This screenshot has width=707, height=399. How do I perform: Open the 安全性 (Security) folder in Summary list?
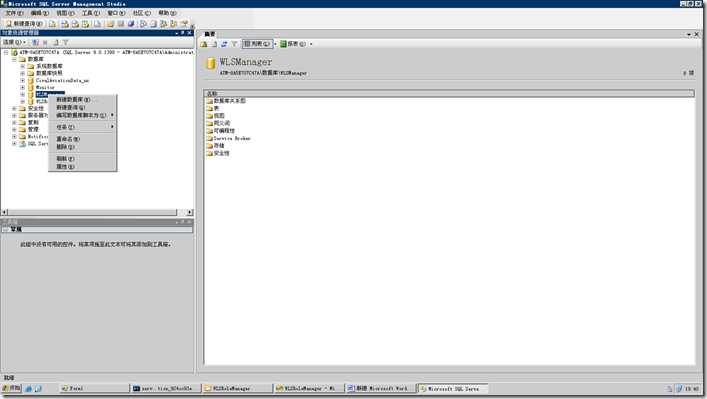[x=218, y=153]
